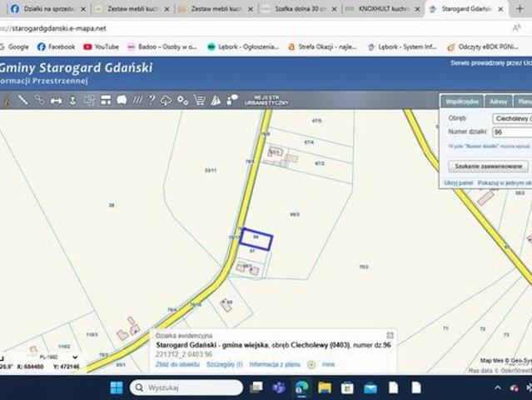
Task: Click the Wyszukaj taskbar search box
Action: click(186, 387)
